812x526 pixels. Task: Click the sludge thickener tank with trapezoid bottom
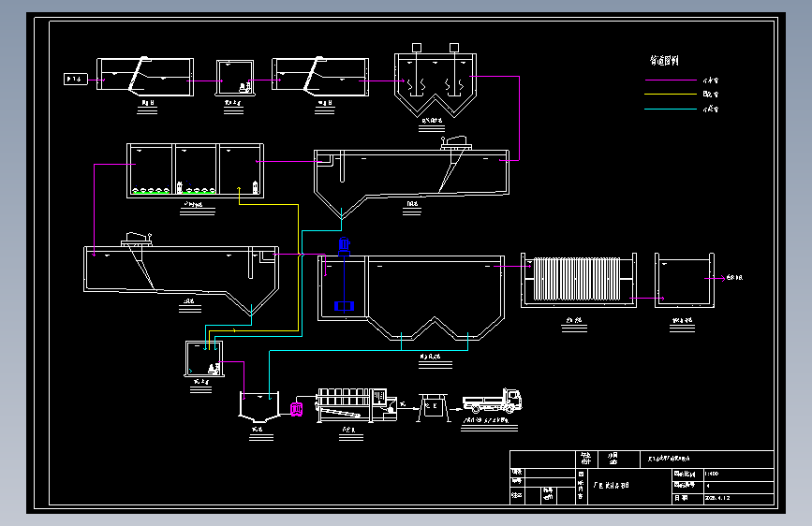pos(259,407)
